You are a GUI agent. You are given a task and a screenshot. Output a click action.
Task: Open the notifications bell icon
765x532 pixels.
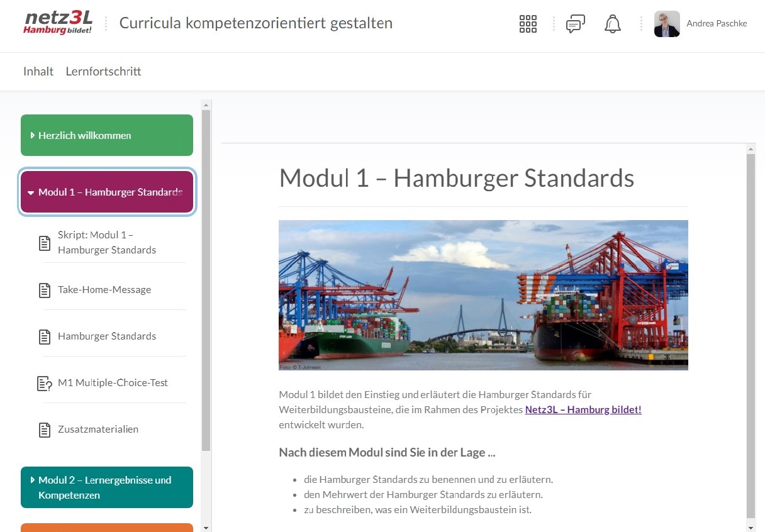point(612,24)
